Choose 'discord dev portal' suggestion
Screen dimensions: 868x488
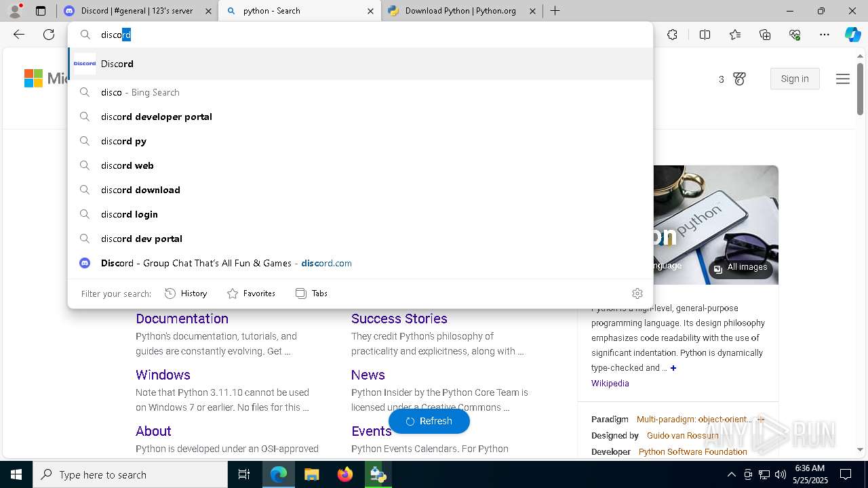pyautogui.click(x=361, y=239)
